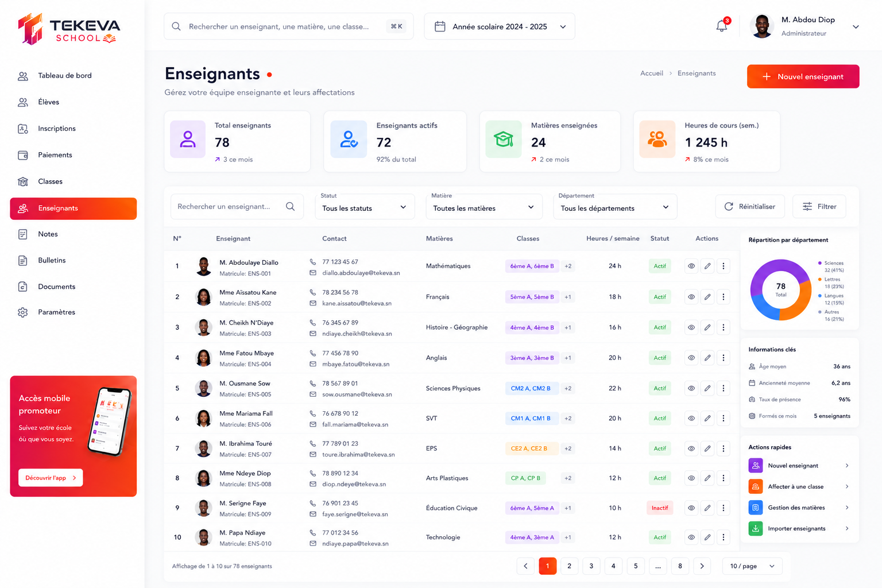The height and width of the screenshot is (588, 882).
Task: Click the Nouvel enseignant button
Action: coord(803,76)
